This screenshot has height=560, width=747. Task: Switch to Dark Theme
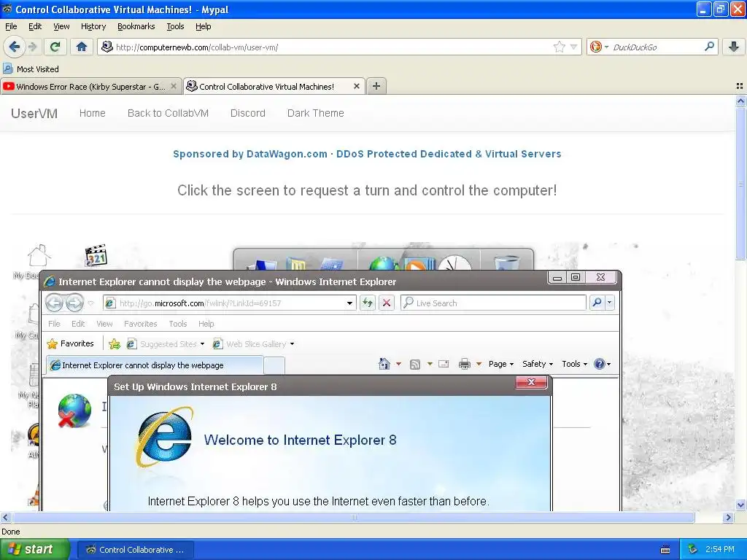point(315,113)
